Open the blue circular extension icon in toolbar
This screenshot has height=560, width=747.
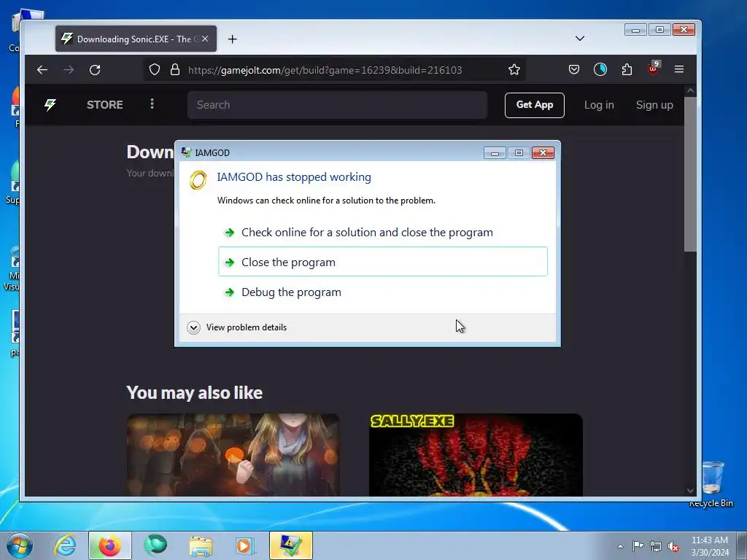(x=600, y=69)
